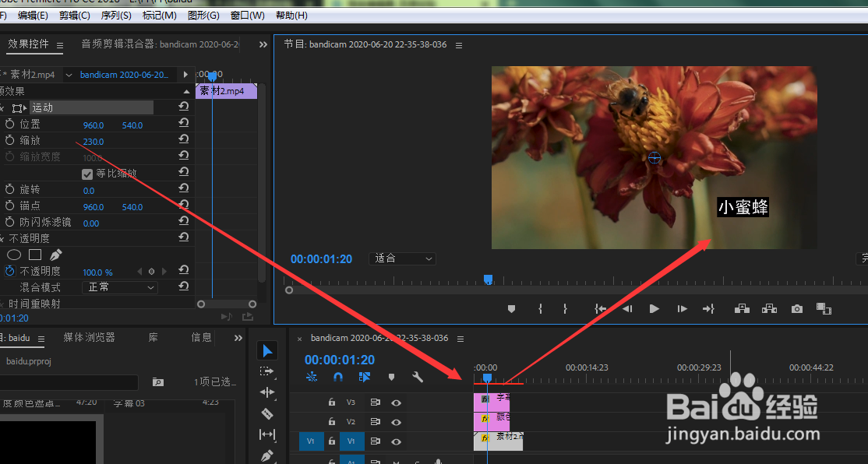Hide track V3 with eye icon
This screenshot has height=464, width=868.
click(x=397, y=402)
